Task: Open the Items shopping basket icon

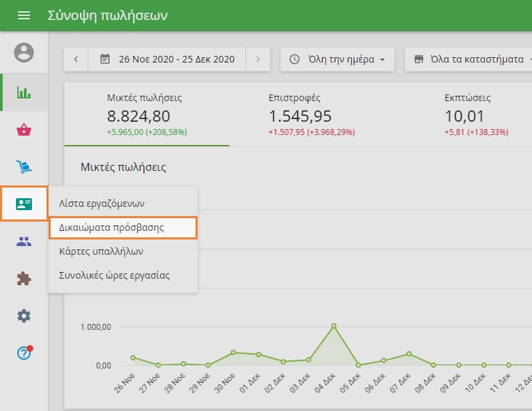Action: (x=24, y=130)
